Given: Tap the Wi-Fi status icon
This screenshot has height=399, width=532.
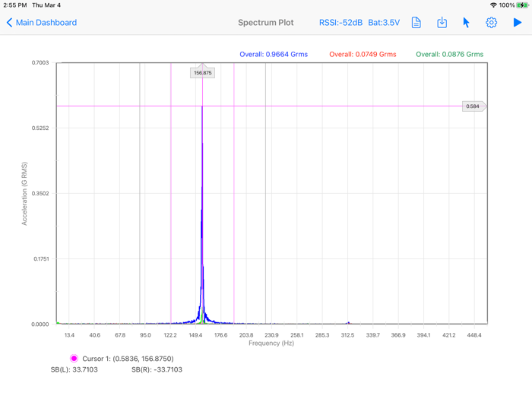Looking at the screenshot, I should [x=494, y=5].
